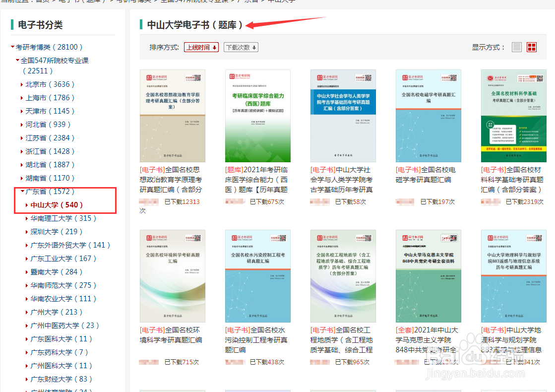Open 中山大学社会学与人类学学院 book cover
This screenshot has height=392, width=555.
click(x=343, y=116)
